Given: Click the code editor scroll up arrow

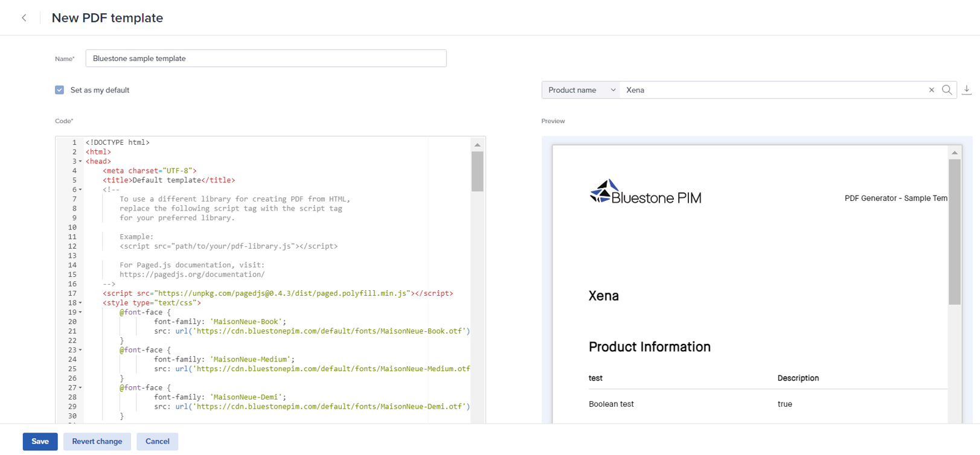Looking at the screenshot, I should pos(477,145).
